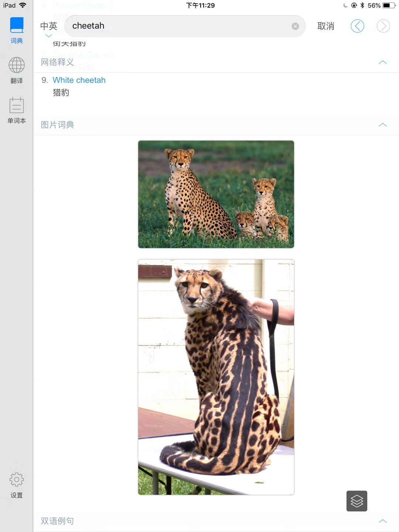Collapse the 双语例句 section
Screen dimensions: 399x532
click(x=383, y=521)
